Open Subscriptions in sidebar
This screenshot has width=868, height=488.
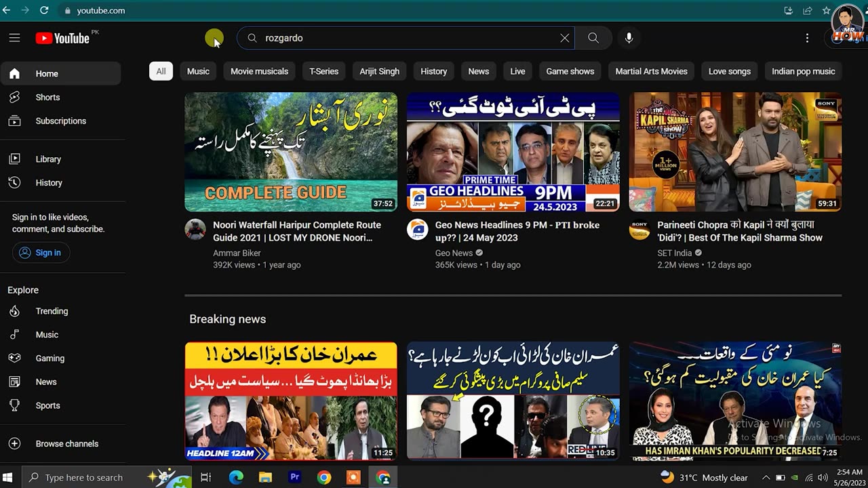pyautogui.click(x=61, y=121)
